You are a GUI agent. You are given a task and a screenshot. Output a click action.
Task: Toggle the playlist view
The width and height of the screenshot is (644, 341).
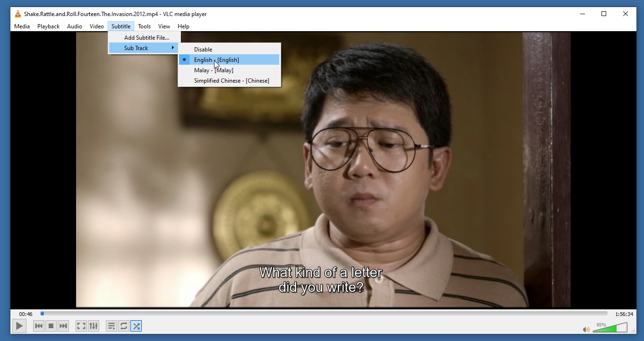point(112,326)
